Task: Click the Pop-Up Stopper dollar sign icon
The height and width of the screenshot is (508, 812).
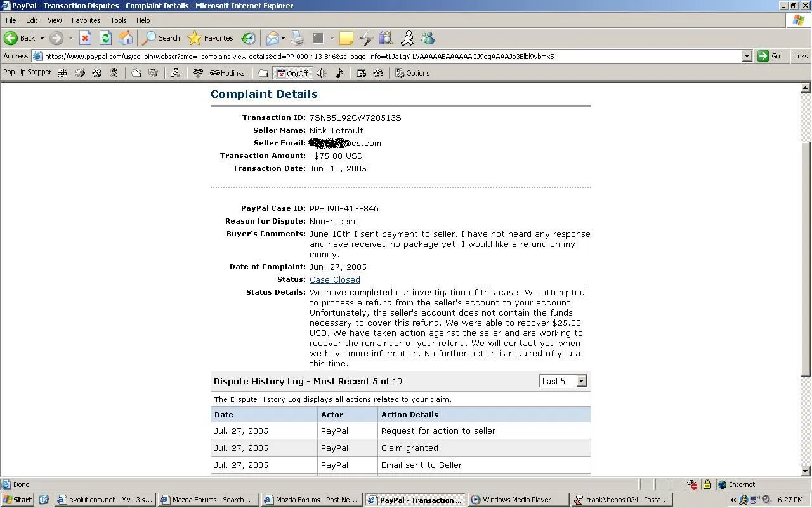Action: point(114,73)
